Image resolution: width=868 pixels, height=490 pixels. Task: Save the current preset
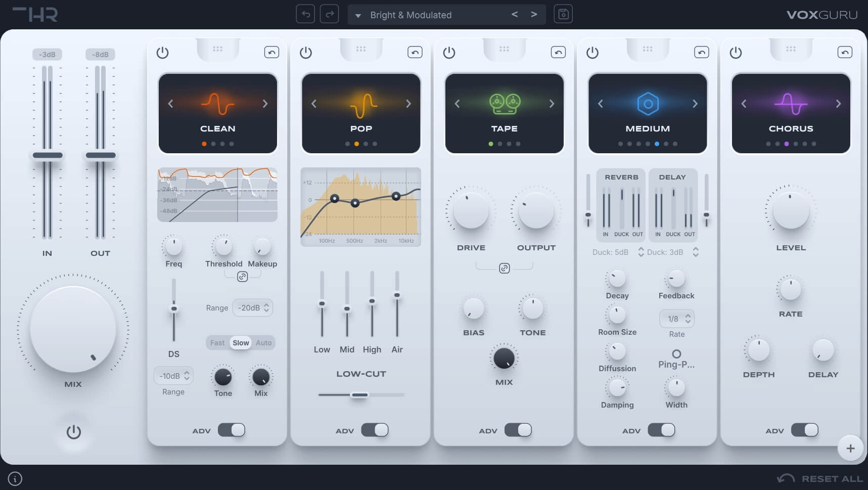click(x=563, y=14)
